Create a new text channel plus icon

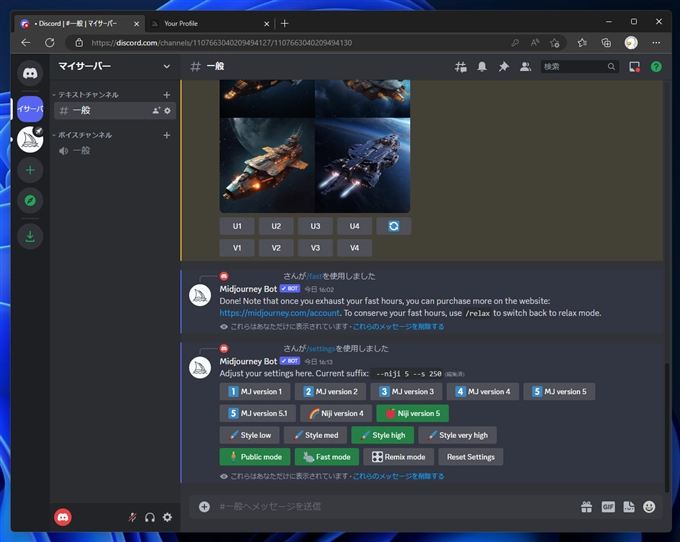point(167,95)
